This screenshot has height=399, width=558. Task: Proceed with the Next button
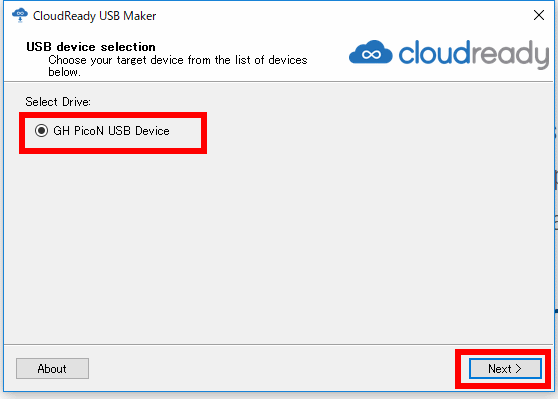[505, 369]
